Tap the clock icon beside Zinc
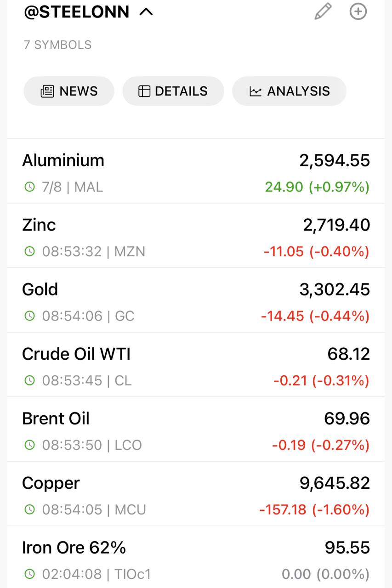 click(x=29, y=251)
